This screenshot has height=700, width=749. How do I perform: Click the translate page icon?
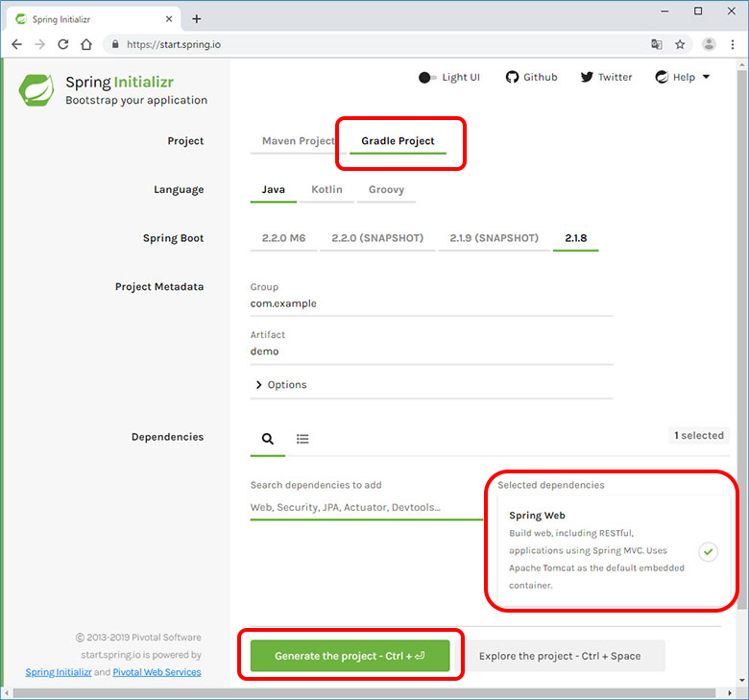click(656, 44)
